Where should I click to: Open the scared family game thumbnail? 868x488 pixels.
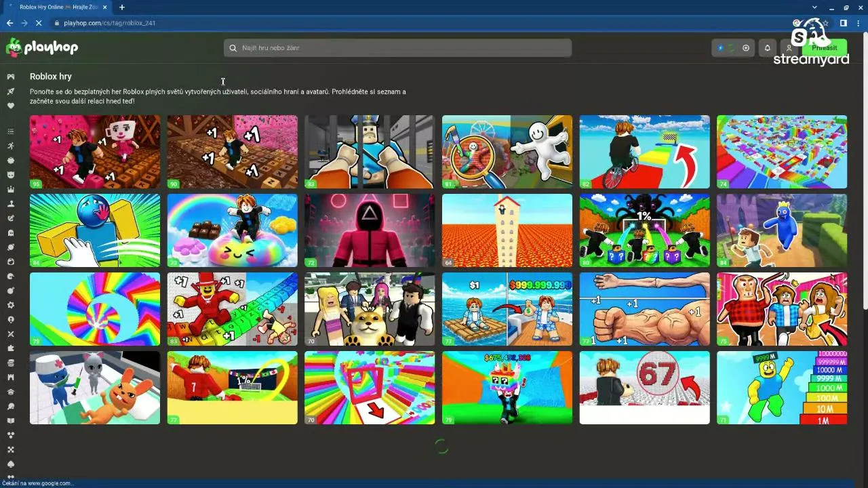782,309
